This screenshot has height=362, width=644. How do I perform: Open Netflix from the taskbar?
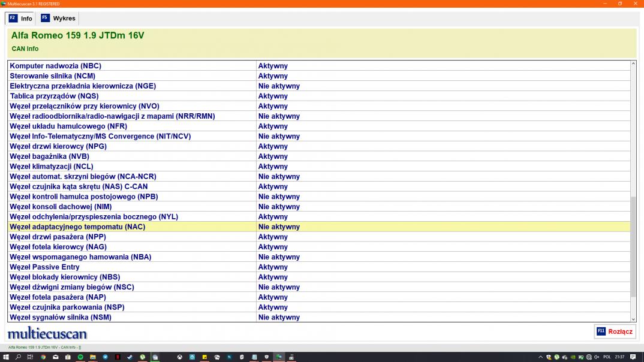click(x=118, y=357)
